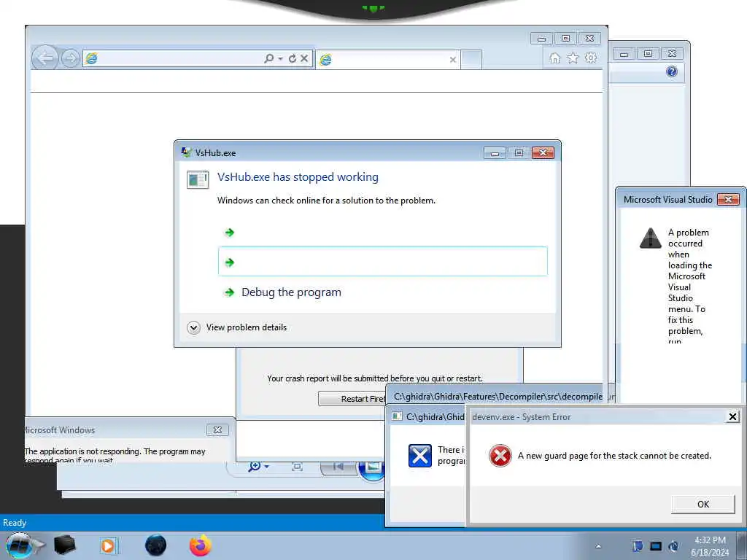Choose the highlighted second option in VsHub.exe dialog

[x=382, y=262]
